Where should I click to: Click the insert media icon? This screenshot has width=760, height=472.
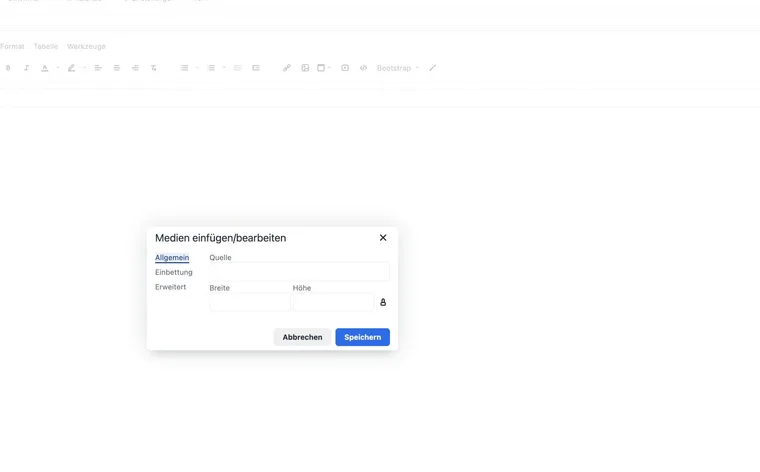point(345,68)
